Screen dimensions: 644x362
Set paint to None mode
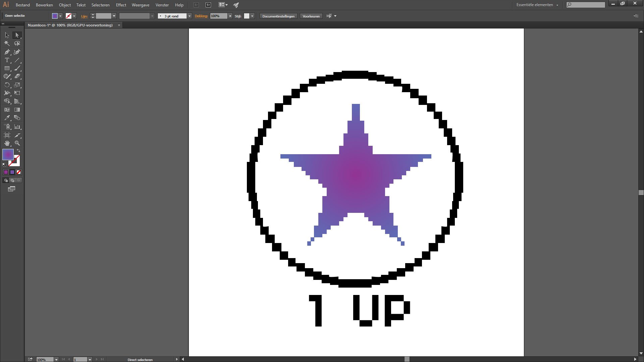19,172
